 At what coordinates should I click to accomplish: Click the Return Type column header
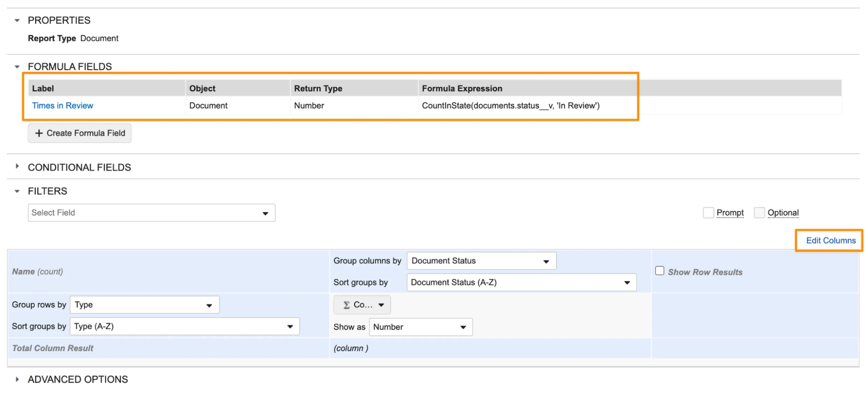pos(318,89)
